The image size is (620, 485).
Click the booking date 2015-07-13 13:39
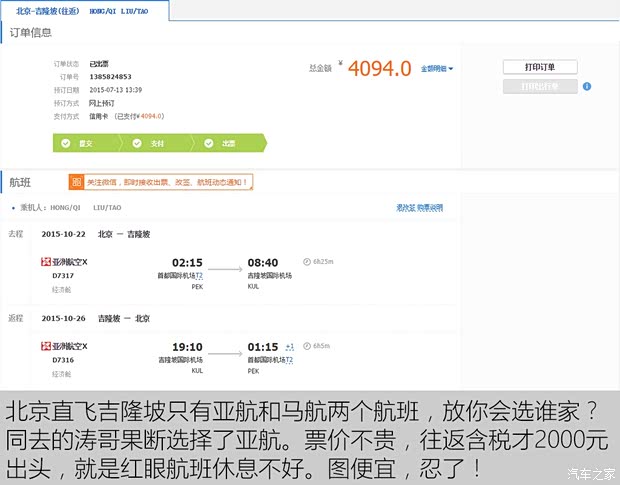point(115,90)
